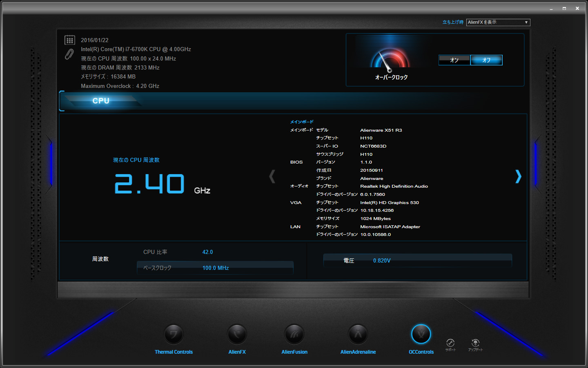Open the Thermal Controls module icon

coord(174,334)
